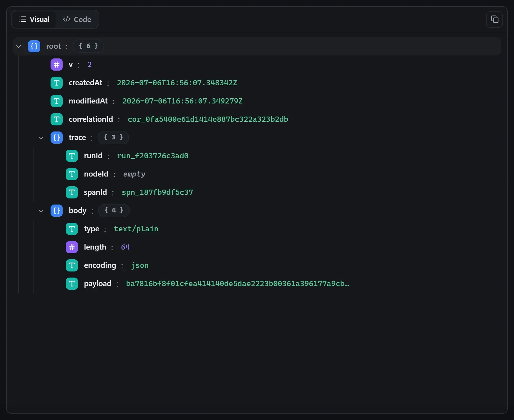
Task: Click the code brackets icon in Code tab
Action: coord(67,19)
